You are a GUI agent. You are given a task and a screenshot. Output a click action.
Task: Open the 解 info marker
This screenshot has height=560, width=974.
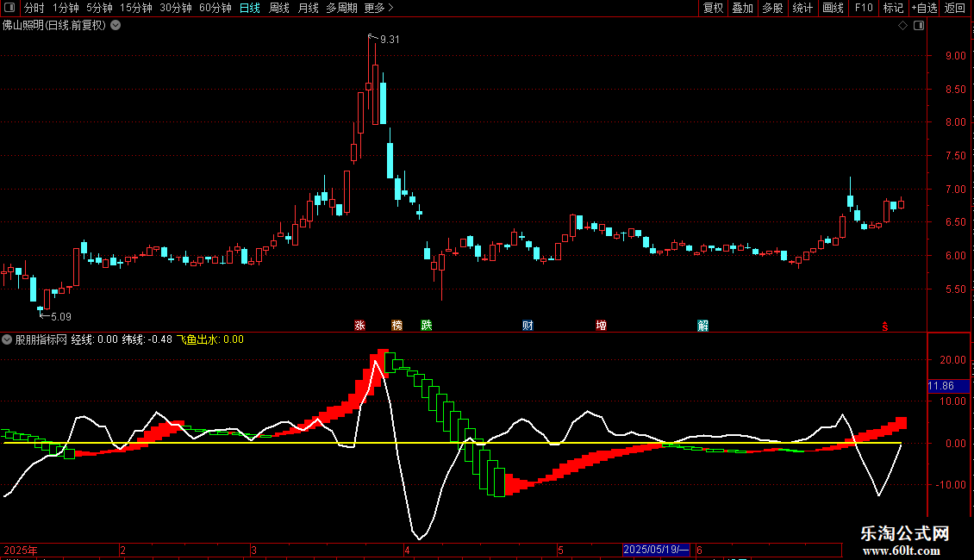coord(702,326)
